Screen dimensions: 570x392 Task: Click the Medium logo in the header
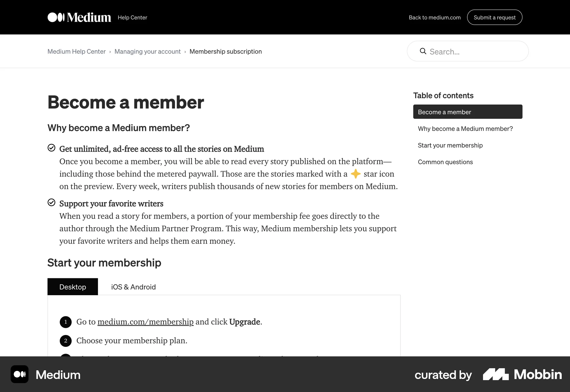[79, 17]
